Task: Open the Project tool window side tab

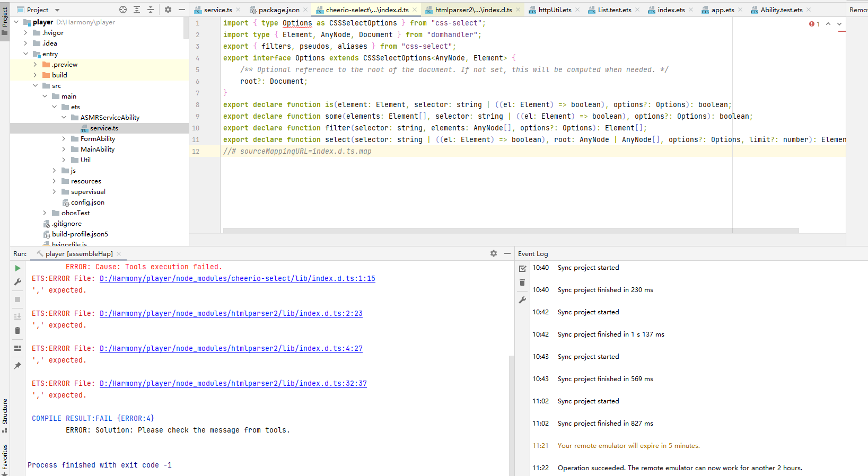Action: click(x=5, y=20)
